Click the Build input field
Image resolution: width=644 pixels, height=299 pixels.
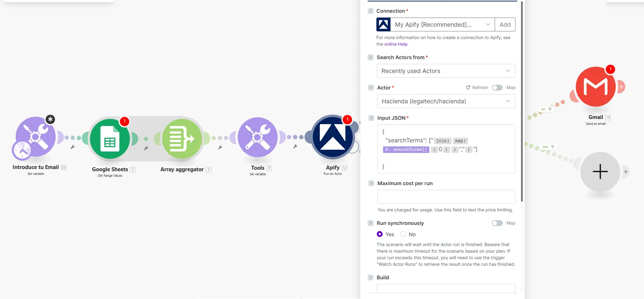446,288
